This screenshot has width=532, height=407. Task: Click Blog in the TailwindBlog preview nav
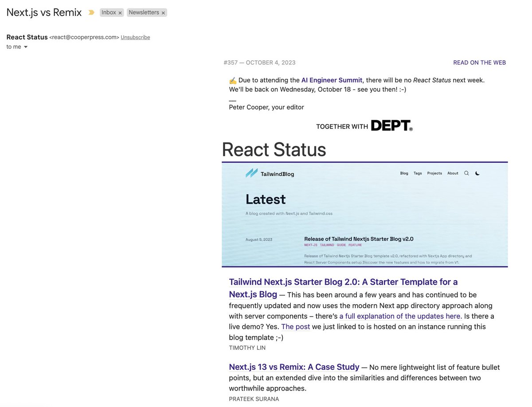[404, 173]
